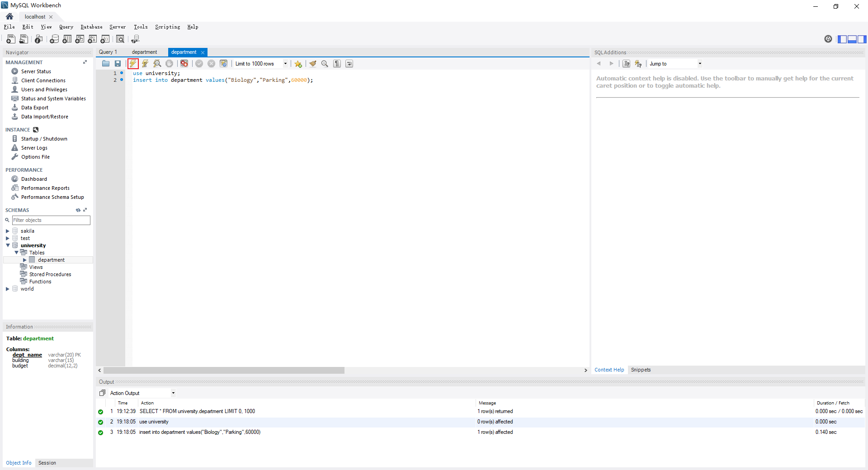
Task: Beautify the SQL script with broom icon
Action: pyautogui.click(x=312, y=64)
